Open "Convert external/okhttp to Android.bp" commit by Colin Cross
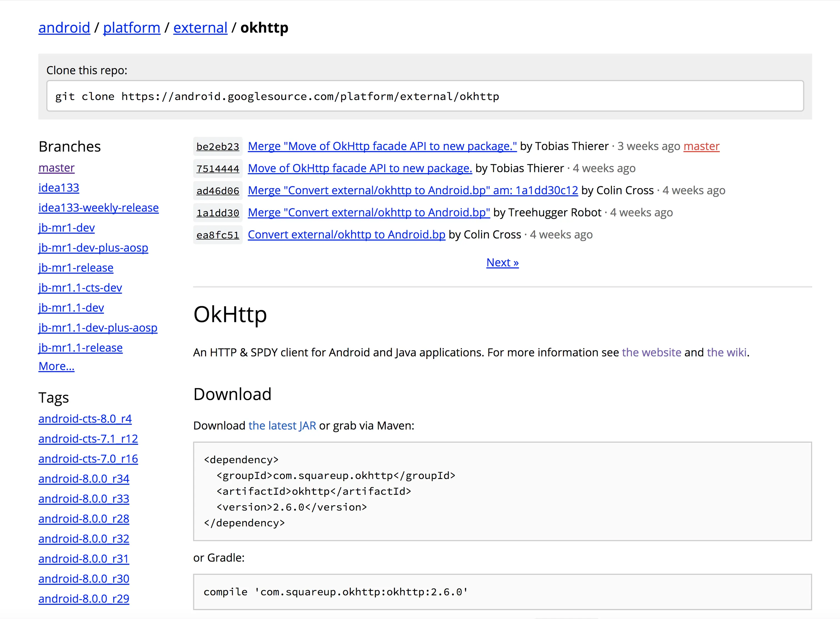The height and width of the screenshot is (619, 840). click(347, 234)
